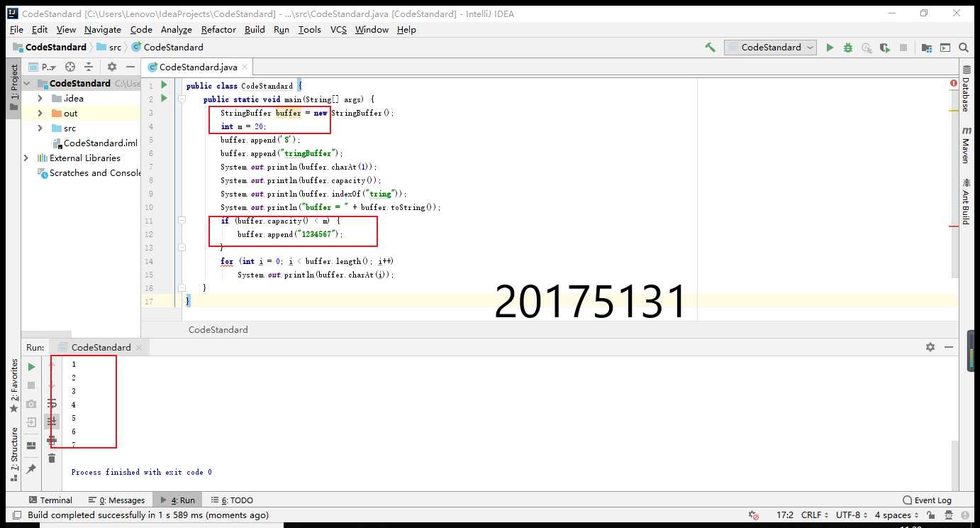Close the CodeStandard Run tab

139,348
